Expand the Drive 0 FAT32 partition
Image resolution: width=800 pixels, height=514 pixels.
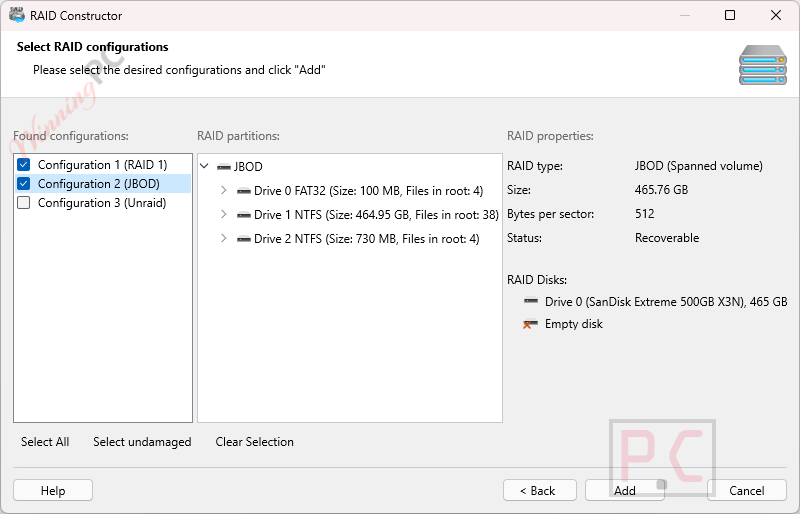tap(223, 190)
